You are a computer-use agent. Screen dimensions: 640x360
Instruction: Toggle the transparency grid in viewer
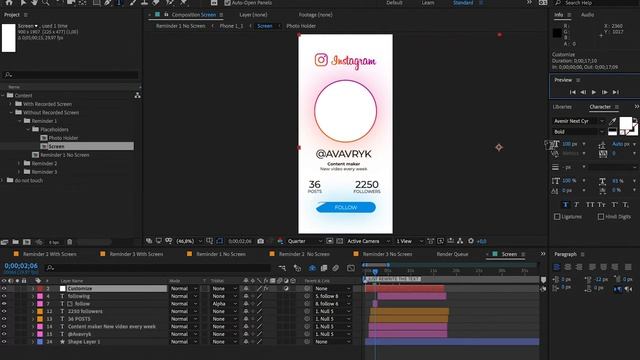pos(339,241)
